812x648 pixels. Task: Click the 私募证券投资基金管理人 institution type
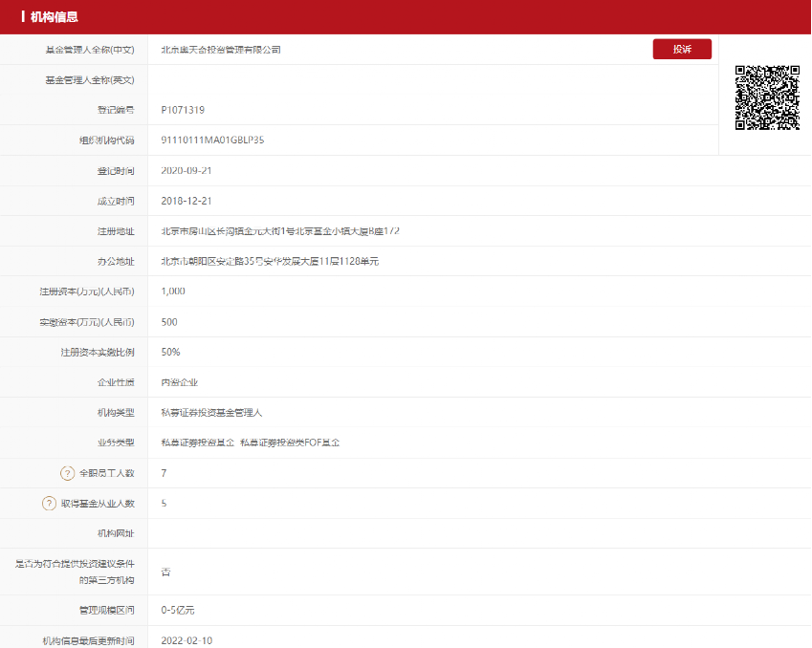pos(211,413)
